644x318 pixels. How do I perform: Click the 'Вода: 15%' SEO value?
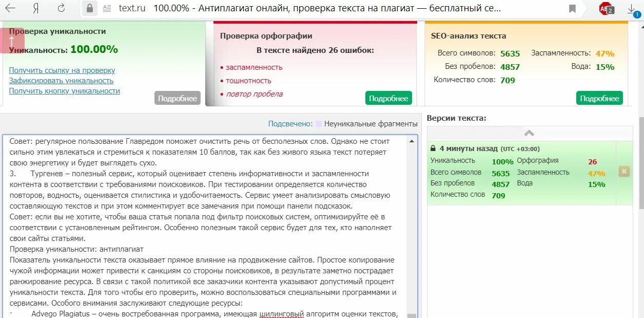click(605, 67)
